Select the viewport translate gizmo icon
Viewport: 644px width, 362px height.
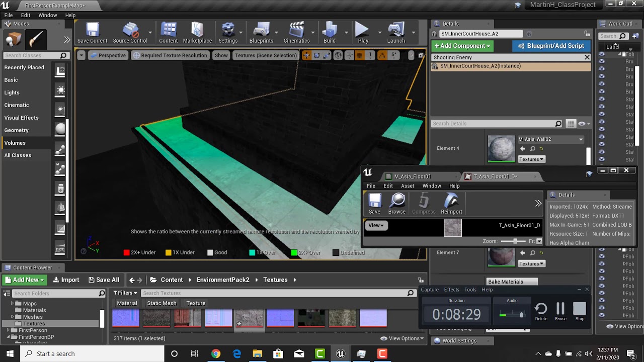(306, 55)
